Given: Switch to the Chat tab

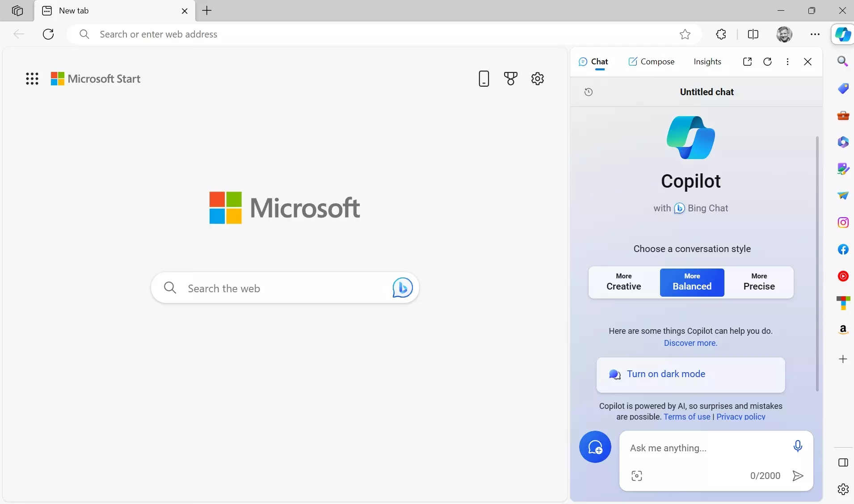Looking at the screenshot, I should 593,62.
